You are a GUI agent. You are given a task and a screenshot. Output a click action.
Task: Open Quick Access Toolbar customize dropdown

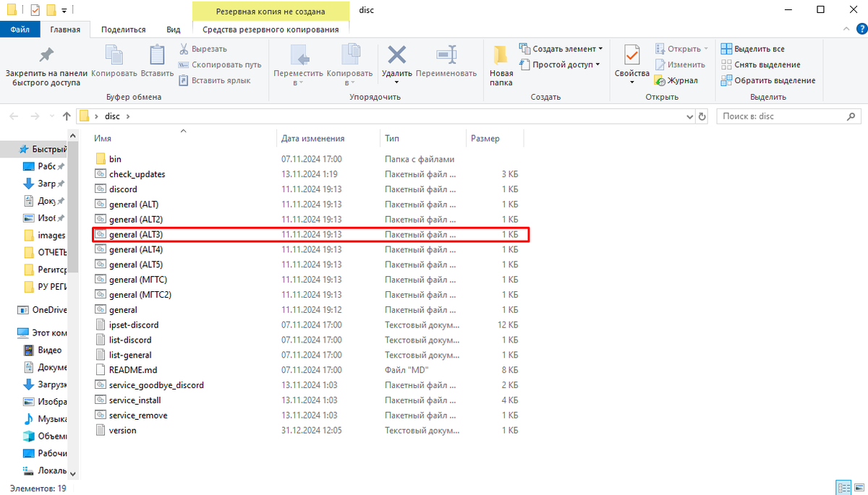64,11
